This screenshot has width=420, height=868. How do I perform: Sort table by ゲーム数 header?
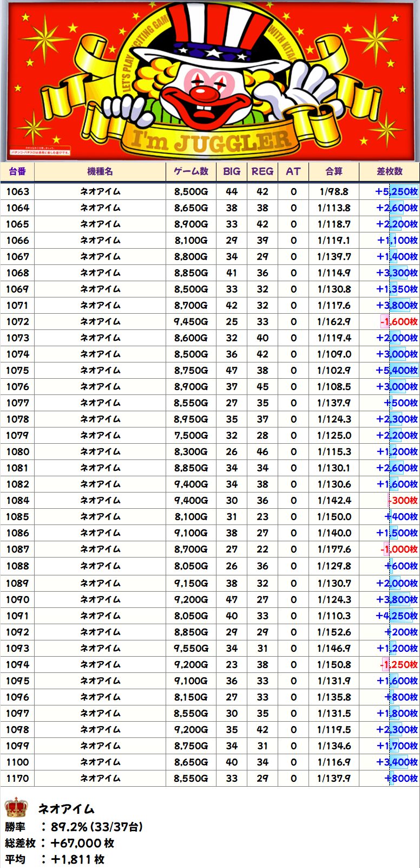tap(191, 172)
